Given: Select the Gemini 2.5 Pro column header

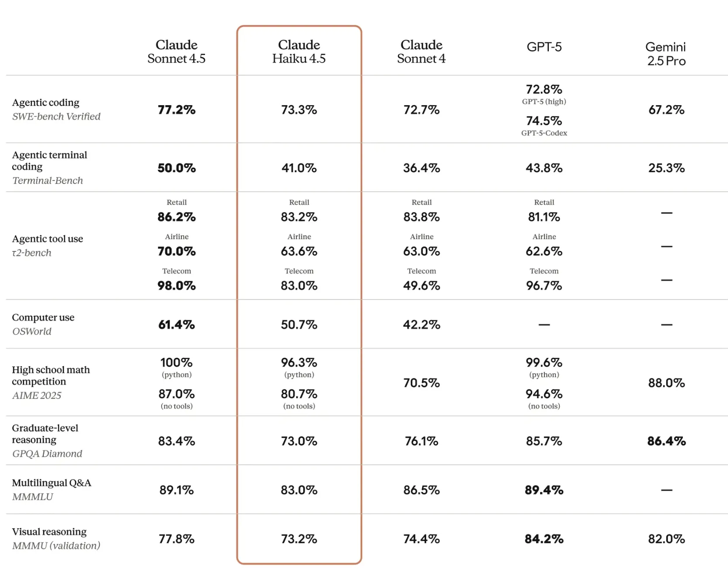Looking at the screenshot, I should (666, 53).
